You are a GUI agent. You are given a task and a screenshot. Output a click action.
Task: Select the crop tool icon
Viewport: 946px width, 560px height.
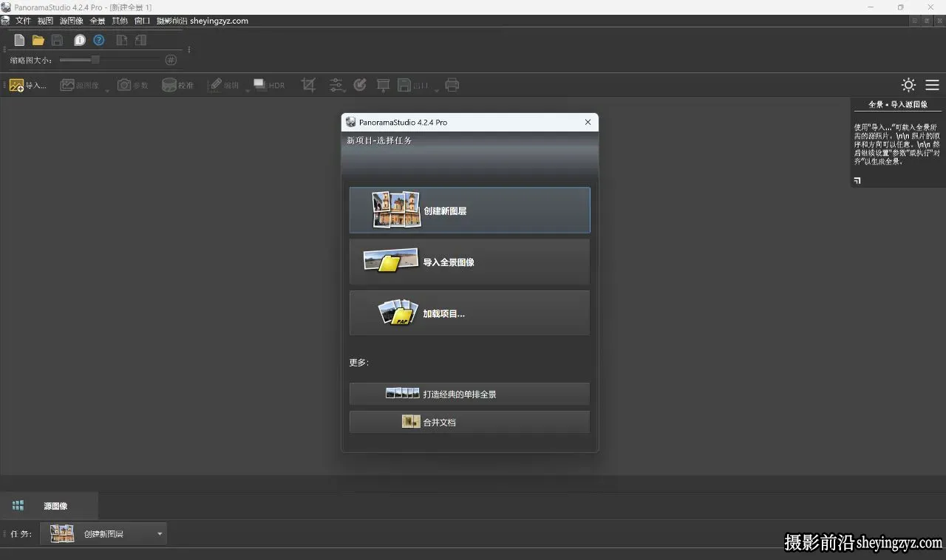click(309, 85)
